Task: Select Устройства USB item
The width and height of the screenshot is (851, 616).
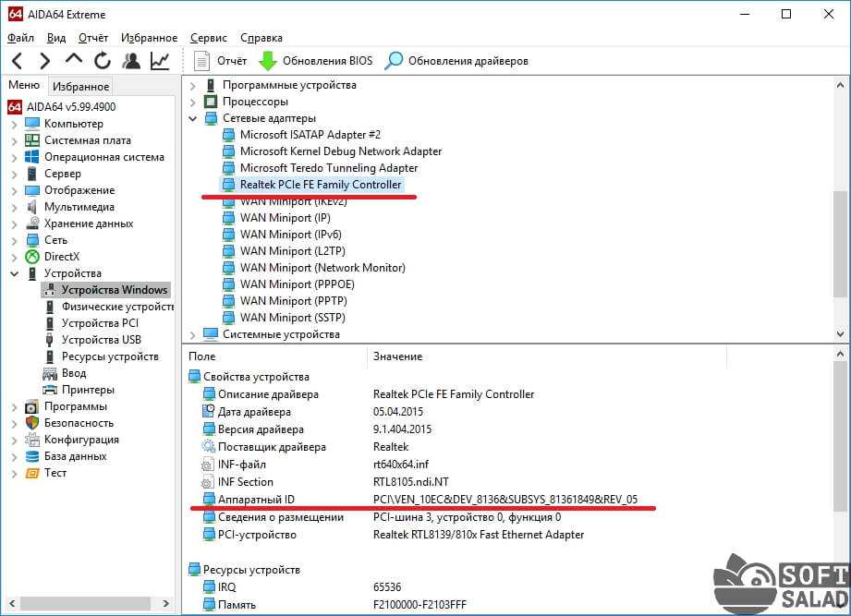Action: pos(101,340)
